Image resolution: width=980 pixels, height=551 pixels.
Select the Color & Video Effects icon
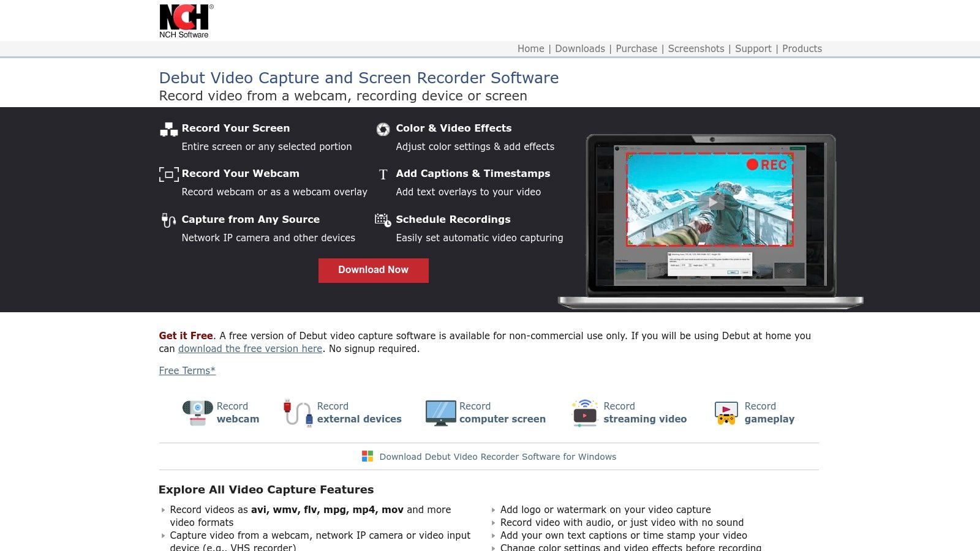[383, 129]
